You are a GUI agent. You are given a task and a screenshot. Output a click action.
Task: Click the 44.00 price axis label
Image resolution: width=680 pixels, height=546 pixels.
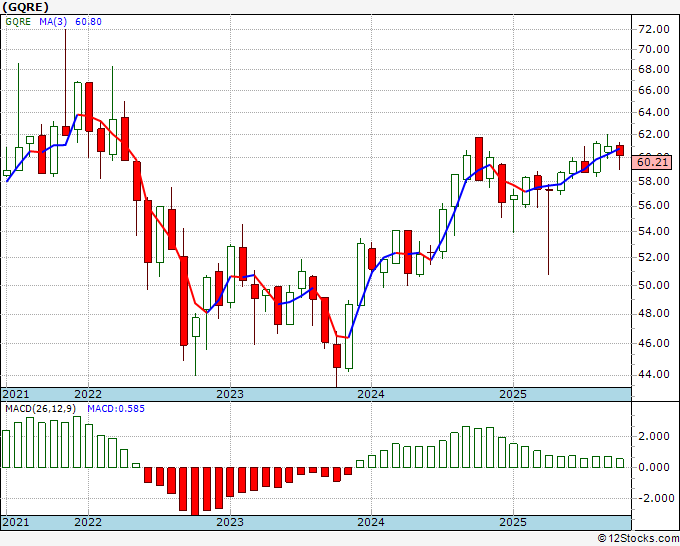click(x=654, y=374)
